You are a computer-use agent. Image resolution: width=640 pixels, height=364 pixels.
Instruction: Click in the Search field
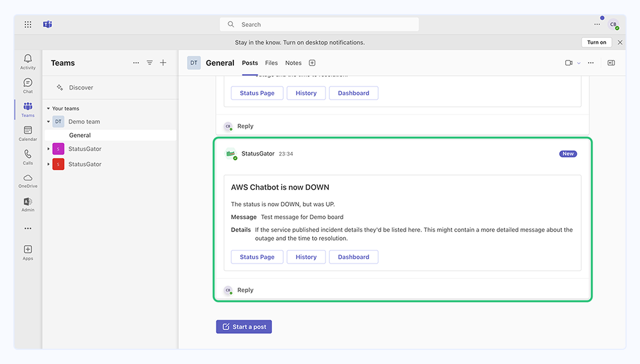click(x=319, y=24)
